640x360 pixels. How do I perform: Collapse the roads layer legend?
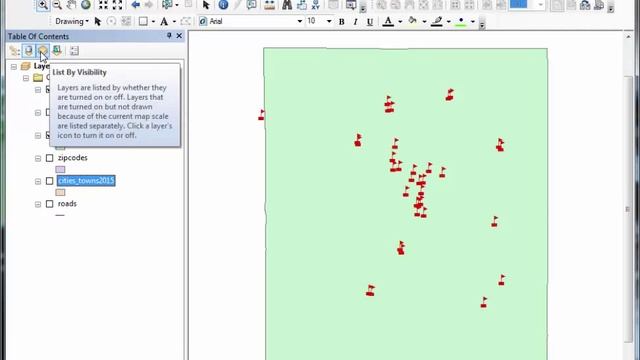click(x=38, y=204)
